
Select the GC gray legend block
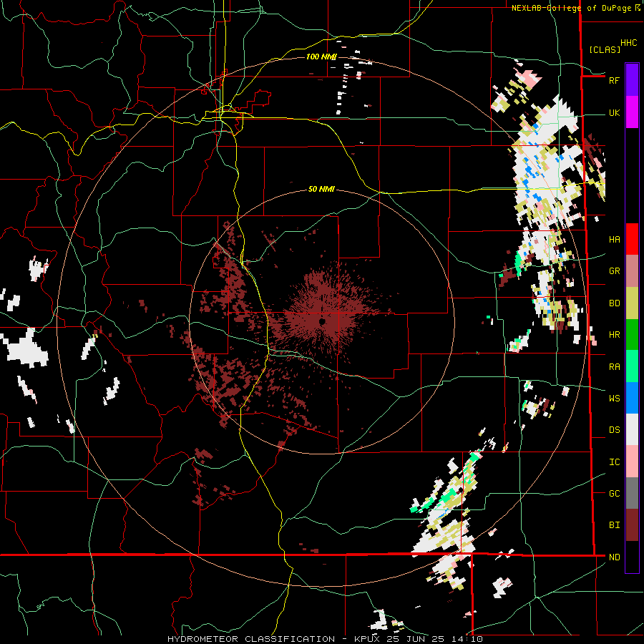coord(632,493)
